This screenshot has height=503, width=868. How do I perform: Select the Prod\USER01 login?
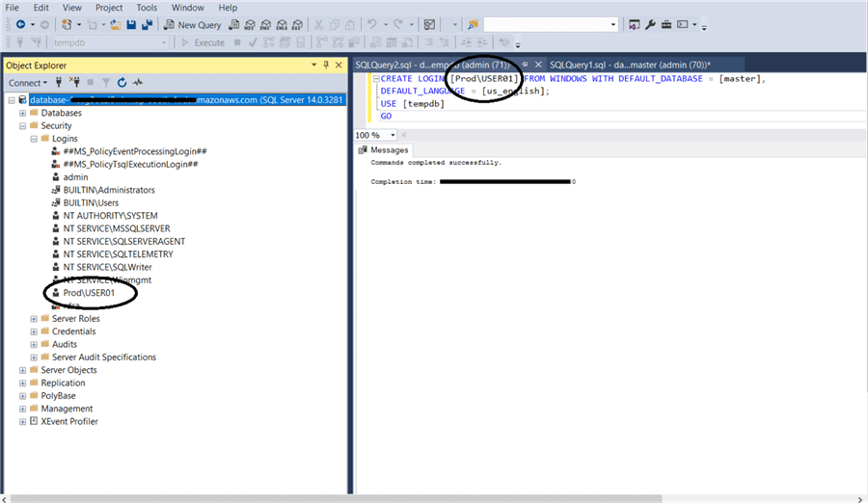point(89,293)
